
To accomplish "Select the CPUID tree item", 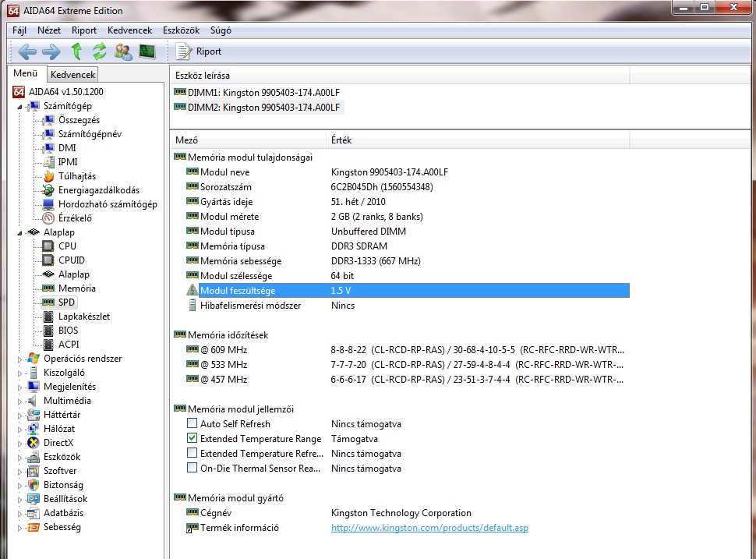I will 72,260.
